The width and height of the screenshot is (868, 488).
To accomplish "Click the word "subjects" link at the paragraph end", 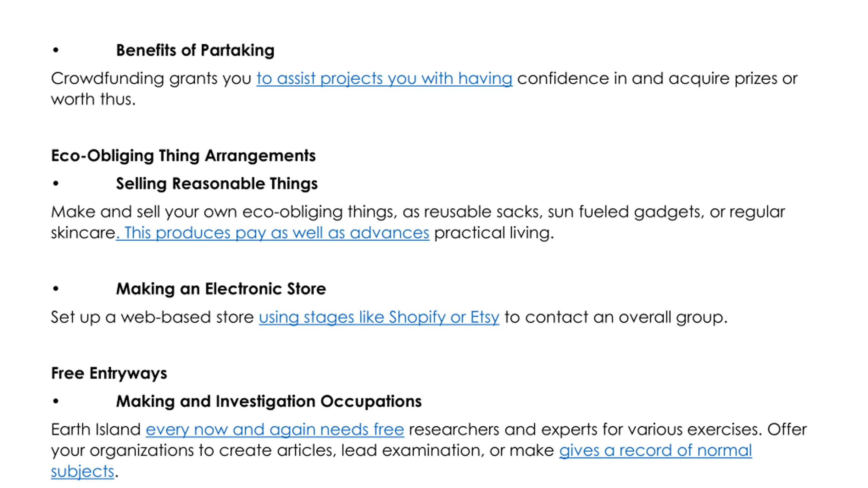I will point(82,471).
